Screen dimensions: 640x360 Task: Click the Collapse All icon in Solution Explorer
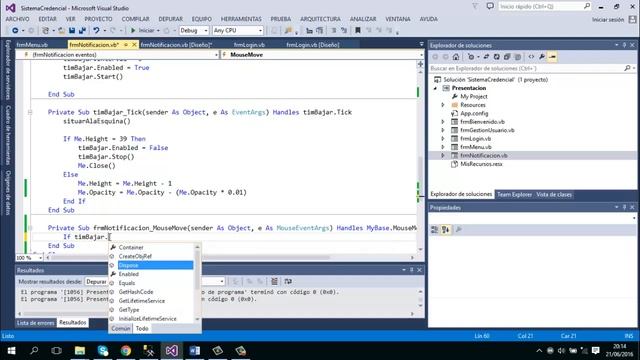click(x=507, y=57)
